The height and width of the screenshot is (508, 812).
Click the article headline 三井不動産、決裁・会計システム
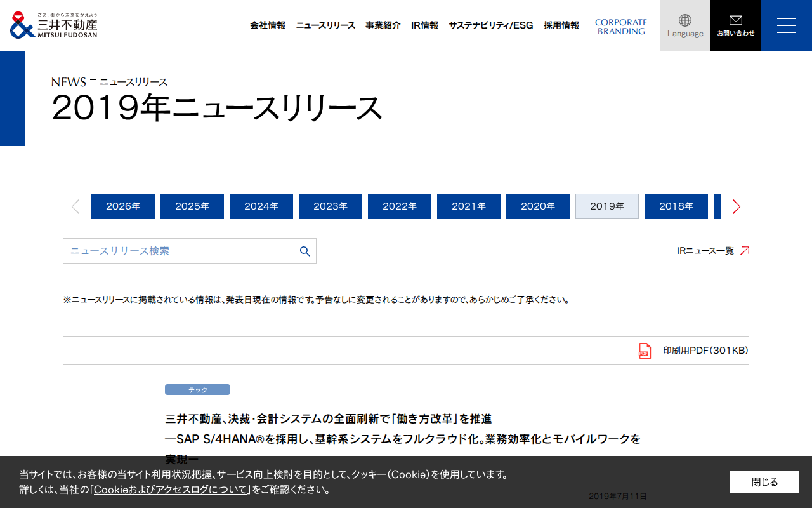point(328,419)
